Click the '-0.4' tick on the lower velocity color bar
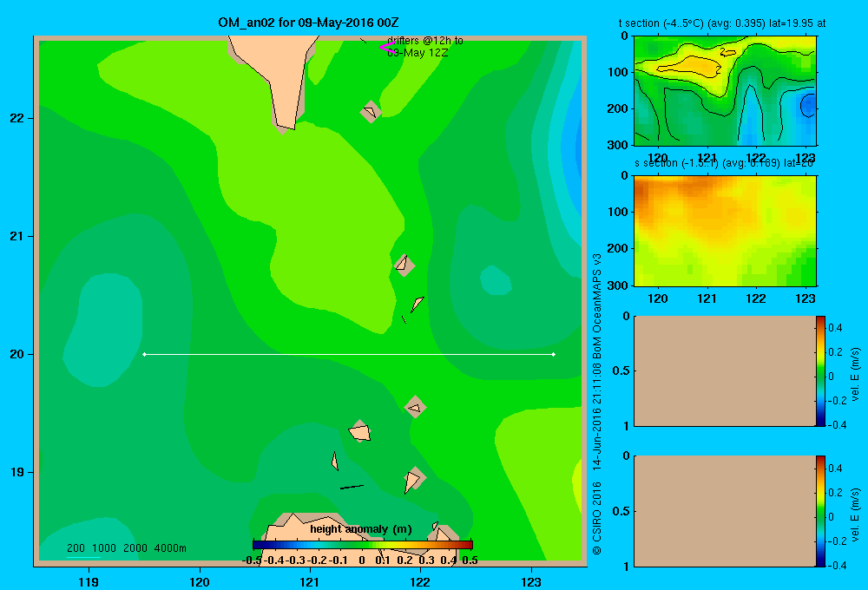The width and height of the screenshot is (868, 590). (x=837, y=565)
